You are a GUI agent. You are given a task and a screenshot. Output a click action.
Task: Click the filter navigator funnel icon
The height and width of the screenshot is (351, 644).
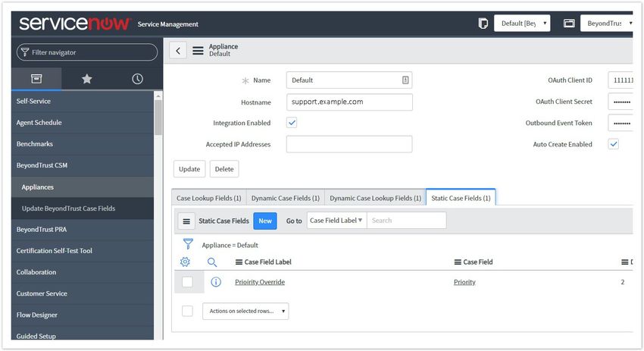click(25, 52)
